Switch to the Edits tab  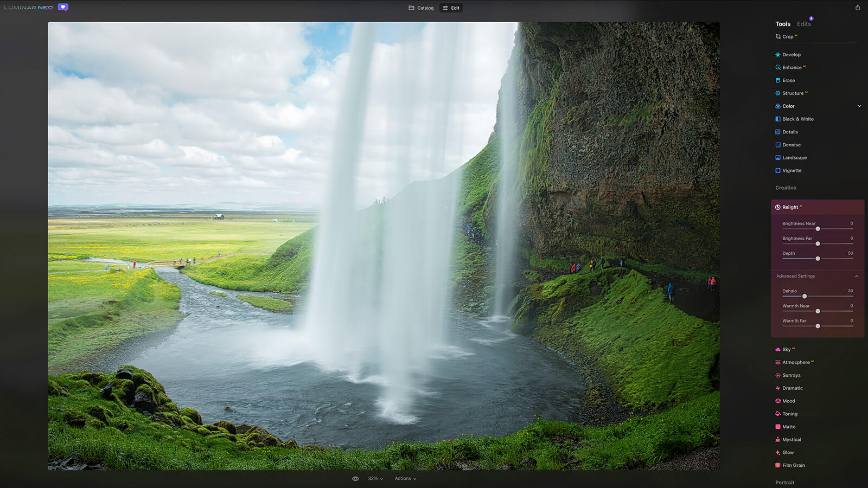(x=803, y=24)
